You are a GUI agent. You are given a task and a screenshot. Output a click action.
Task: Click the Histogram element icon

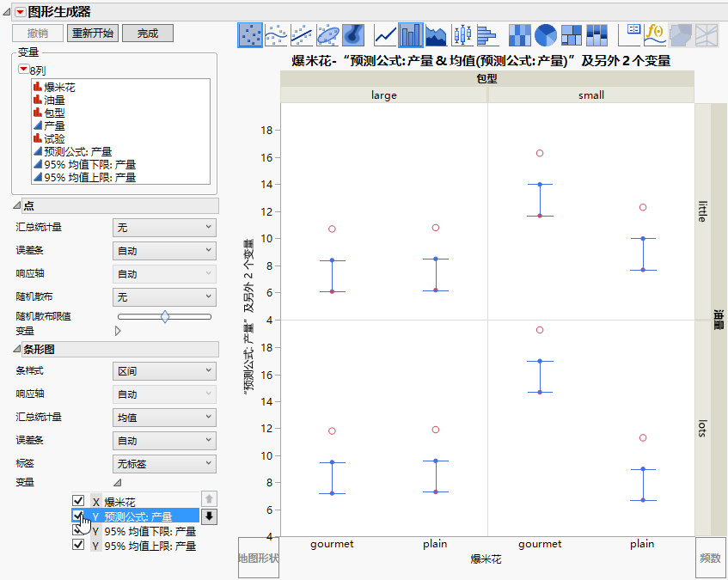[x=487, y=34]
